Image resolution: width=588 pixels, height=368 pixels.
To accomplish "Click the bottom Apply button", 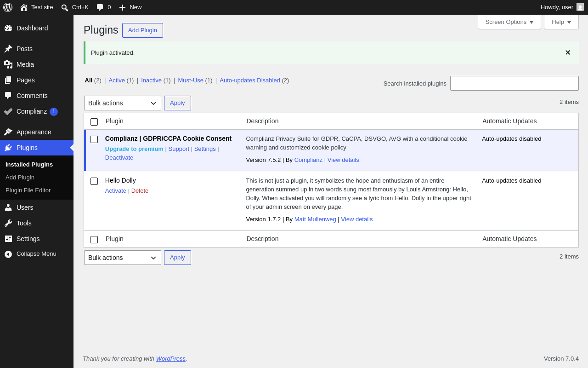I will point(177,258).
